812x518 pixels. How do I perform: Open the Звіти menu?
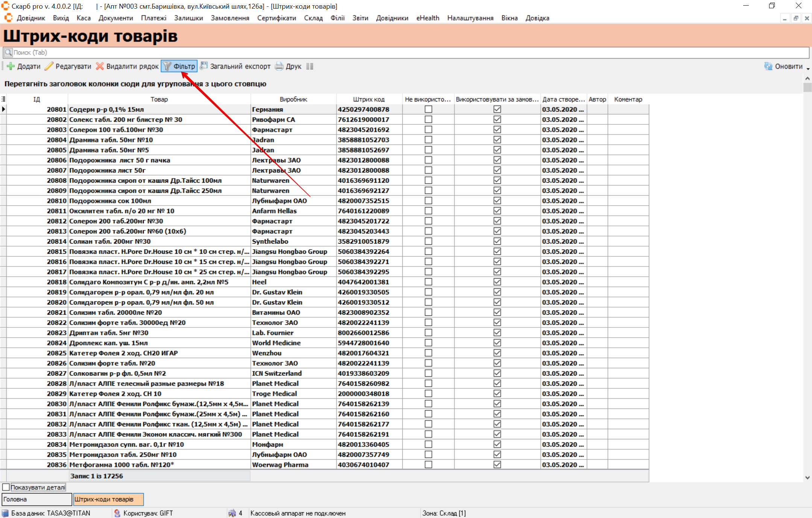360,18
